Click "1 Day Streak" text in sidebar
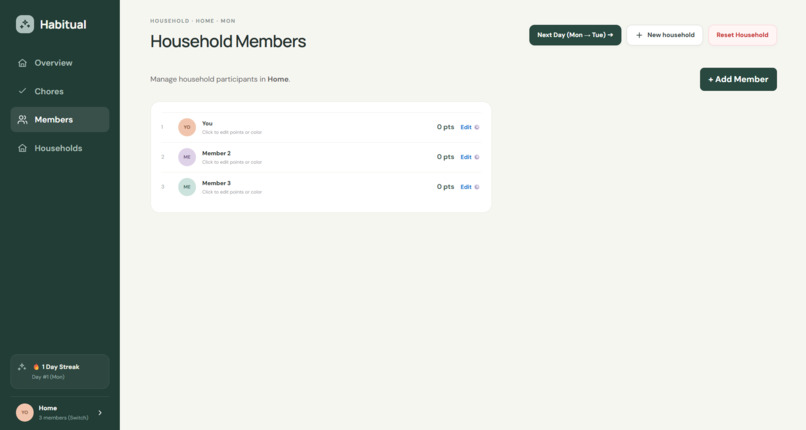The height and width of the screenshot is (430, 806). [x=61, y=367]
